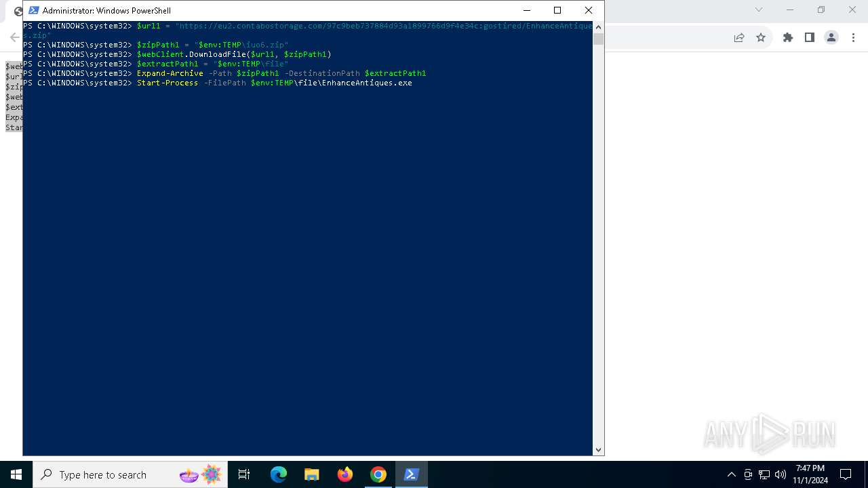Toggle Chrome's side panel
868x488 pixels.
pos(810,37)
